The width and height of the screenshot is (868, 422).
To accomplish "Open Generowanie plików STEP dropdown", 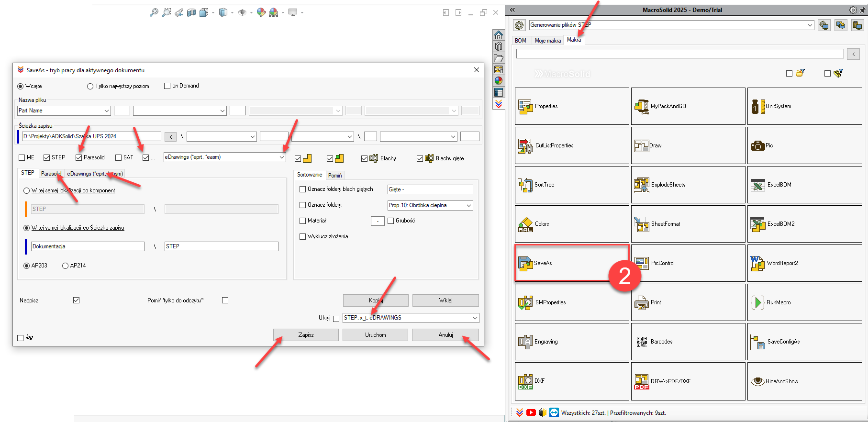I will 810,25.
